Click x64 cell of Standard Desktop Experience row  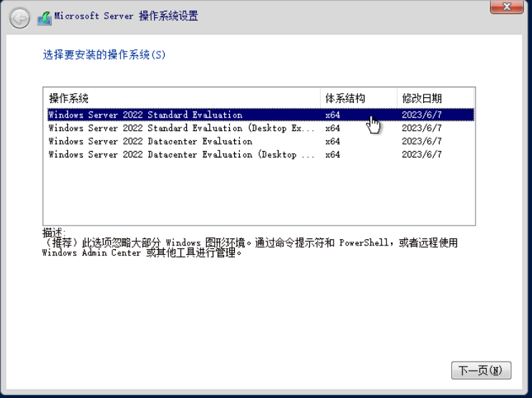pyautogui.click(x=333, y=128)
